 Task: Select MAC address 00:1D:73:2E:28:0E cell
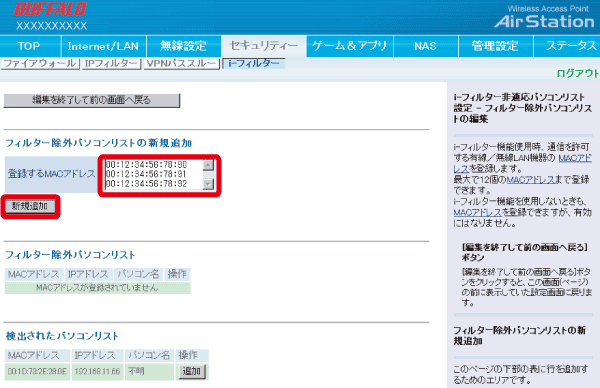[x=37, y=371]
